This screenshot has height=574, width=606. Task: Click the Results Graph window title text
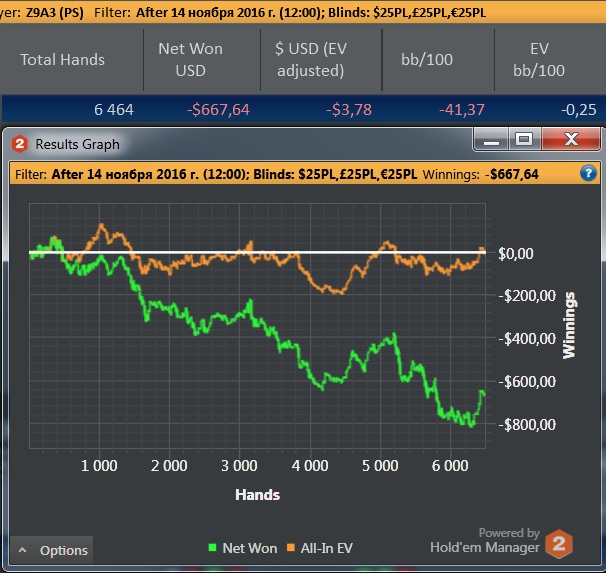77,144
